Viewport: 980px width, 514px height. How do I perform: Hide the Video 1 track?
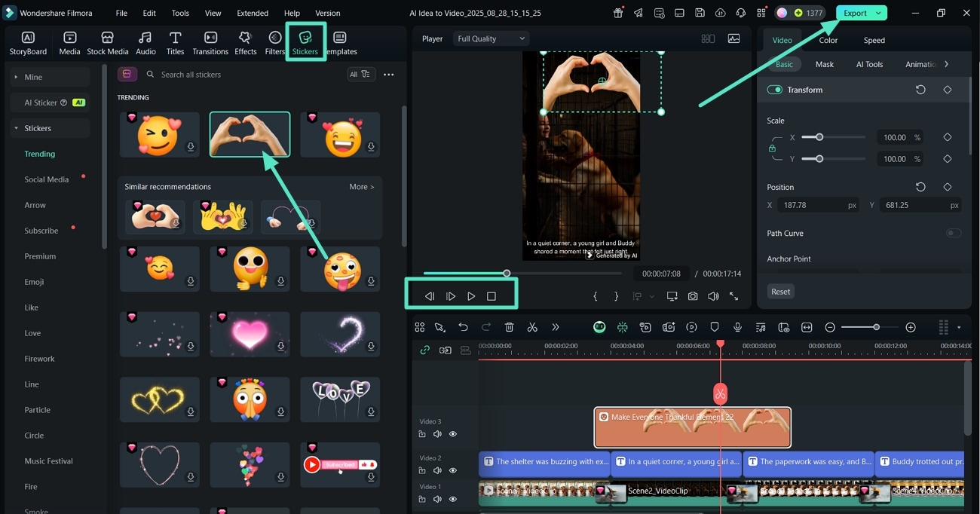click(x=453, y=499)
